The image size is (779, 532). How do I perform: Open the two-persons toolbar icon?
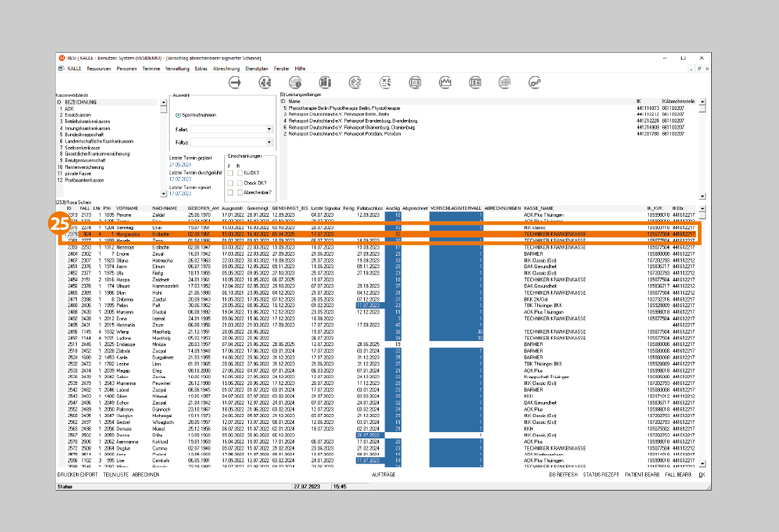click(265, 82)
